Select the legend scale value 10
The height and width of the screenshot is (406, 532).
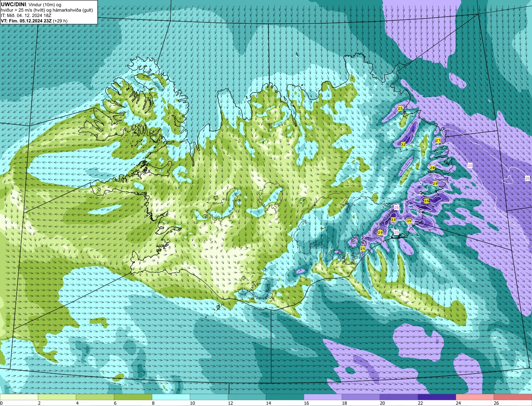[x=192, y=403]
